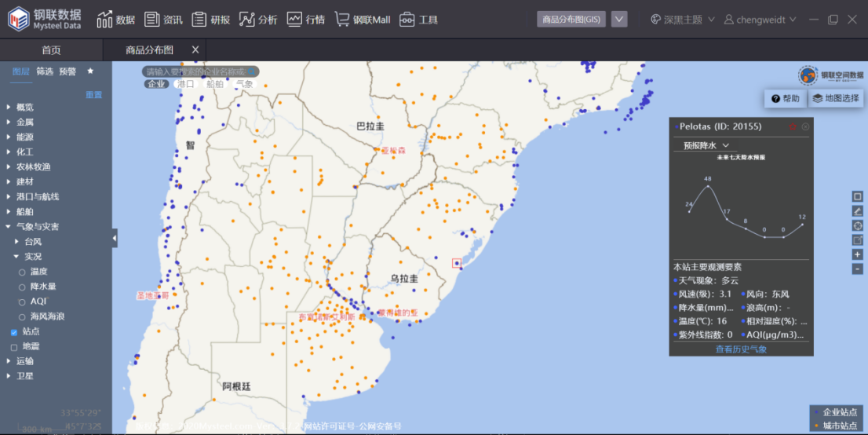868x435 pixels.
Task: Open the 地图选择 map selection button
Action: [836, 99]
